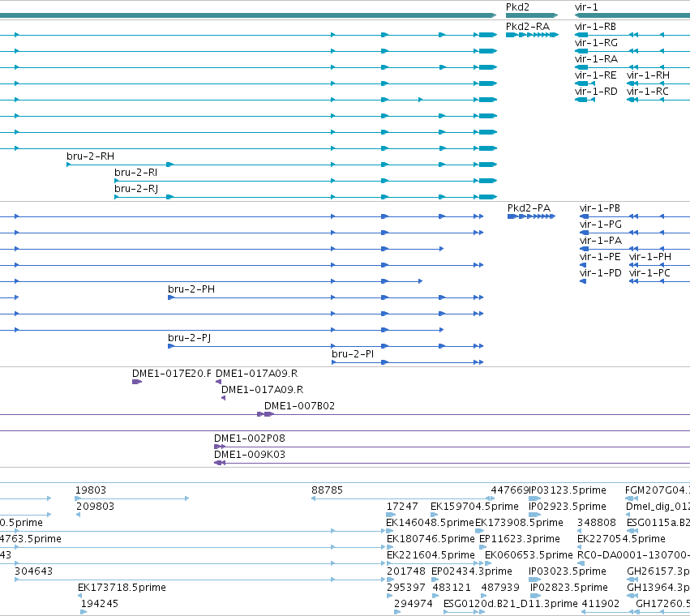The image size is (690, 616).
Task: Select the 295397 feature label
Action: (x=405, y=588)
